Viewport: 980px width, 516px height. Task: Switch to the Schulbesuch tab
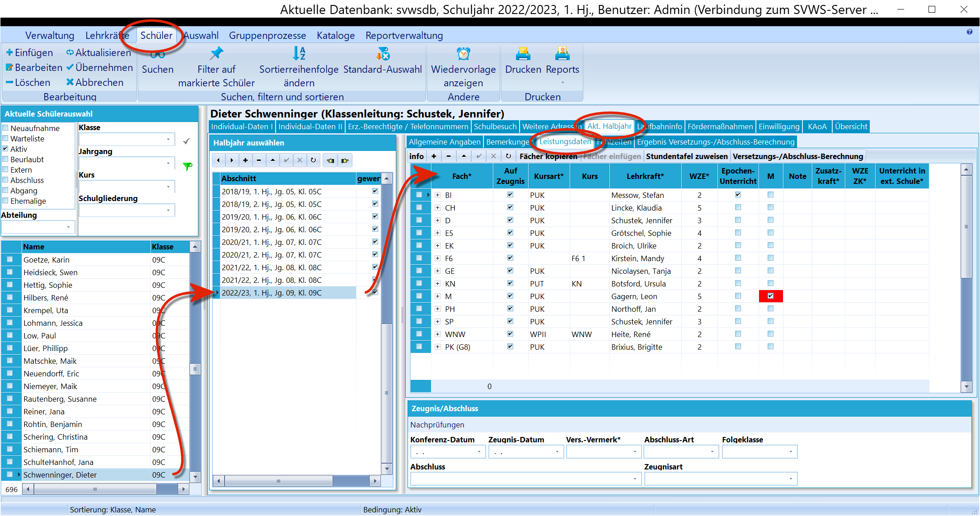tap(495, 127)
